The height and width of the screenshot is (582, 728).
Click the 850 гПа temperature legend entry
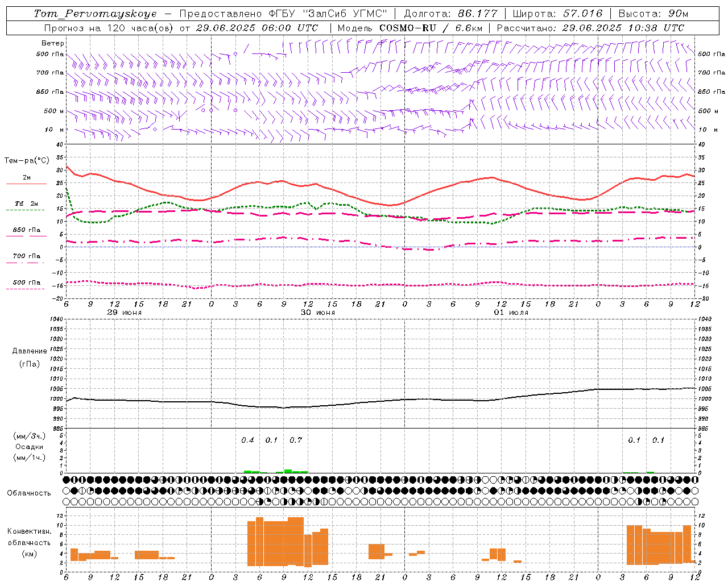(27, 230)
